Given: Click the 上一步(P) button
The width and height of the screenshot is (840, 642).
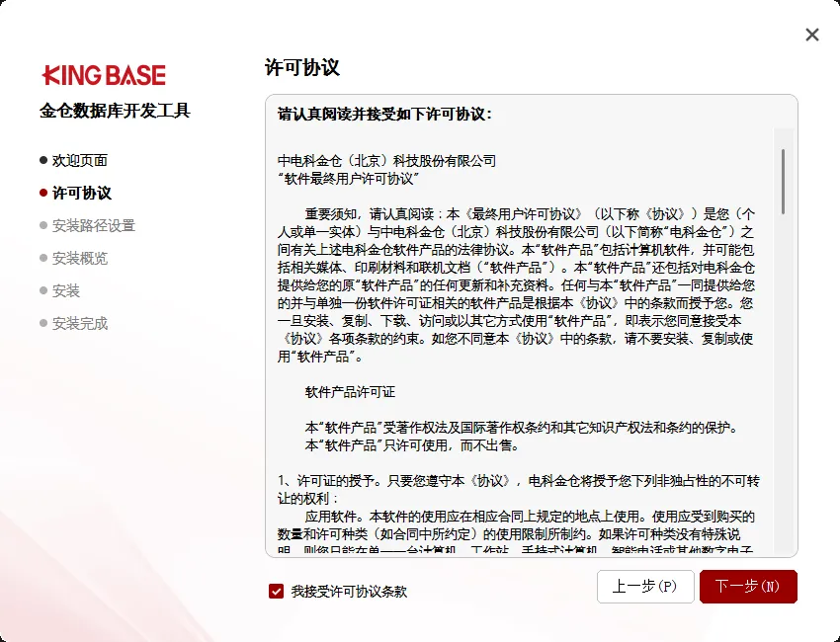Looking at the screenshot, I should pyautogui.click(x=645, y=586).
